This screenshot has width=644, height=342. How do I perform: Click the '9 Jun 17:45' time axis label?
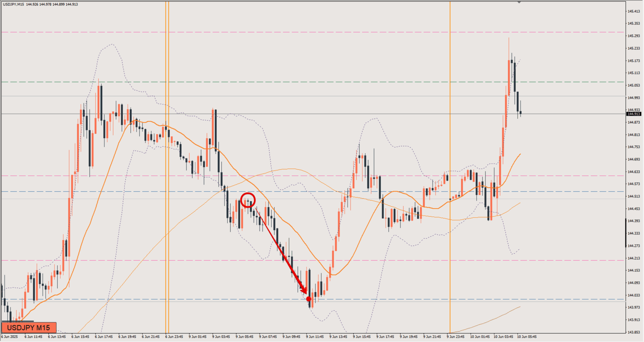(x=386, y=337)
